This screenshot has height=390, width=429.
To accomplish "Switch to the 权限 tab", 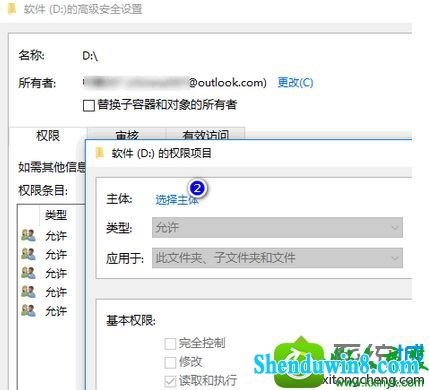I will (x=48, y=136).
